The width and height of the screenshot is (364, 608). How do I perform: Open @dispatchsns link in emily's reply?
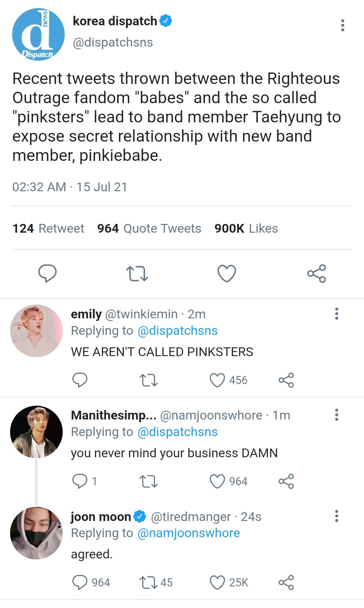178,331
